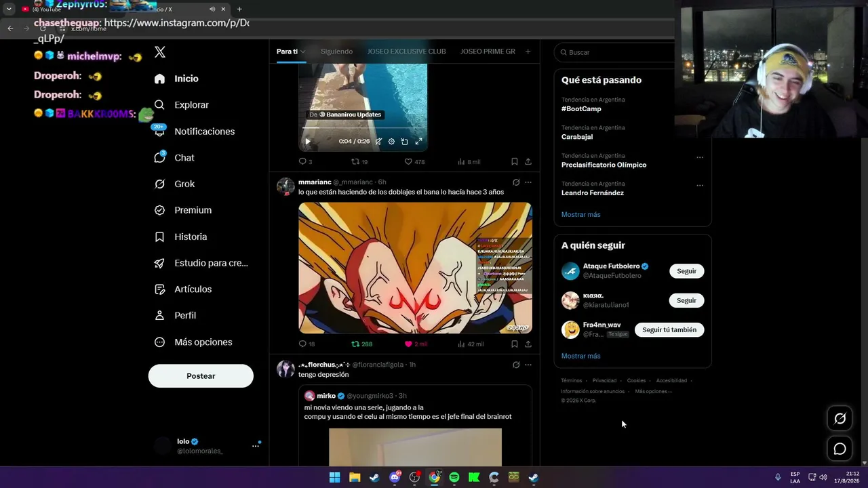The height and width of the screenshot is (488, 868).
Task: Undo repost on mmarianc's post
Action: (x=361, y=344)
